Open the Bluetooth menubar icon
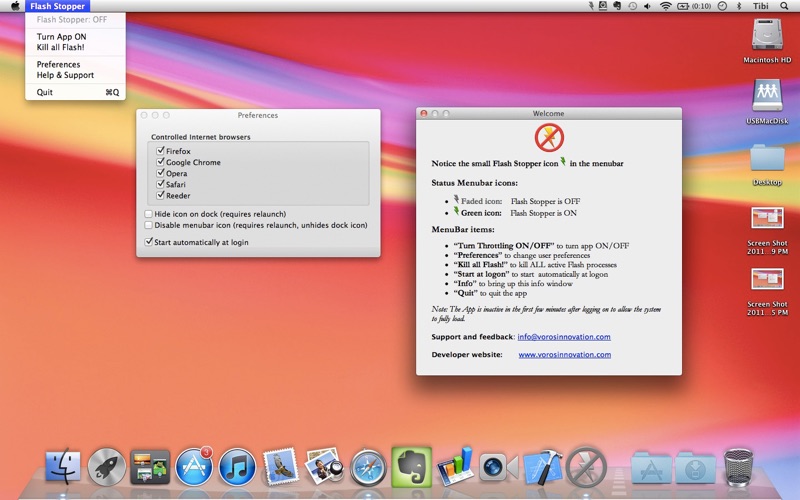Screen dimensions: 800x500 [x=738, y=6]
